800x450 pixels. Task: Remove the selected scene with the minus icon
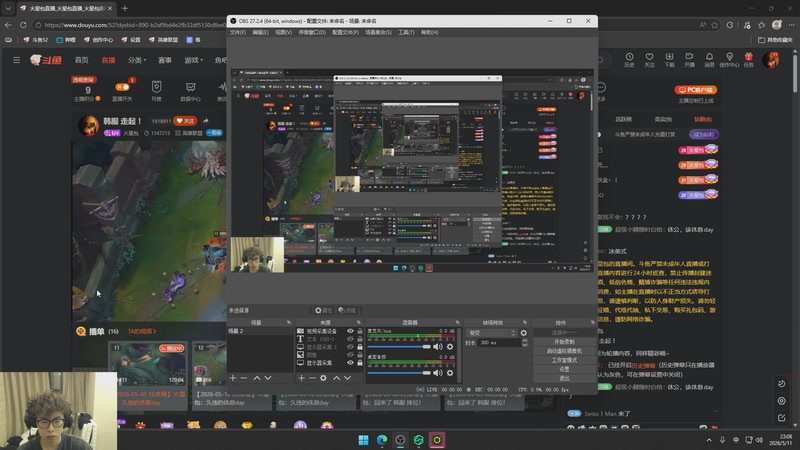coord(244,378)
